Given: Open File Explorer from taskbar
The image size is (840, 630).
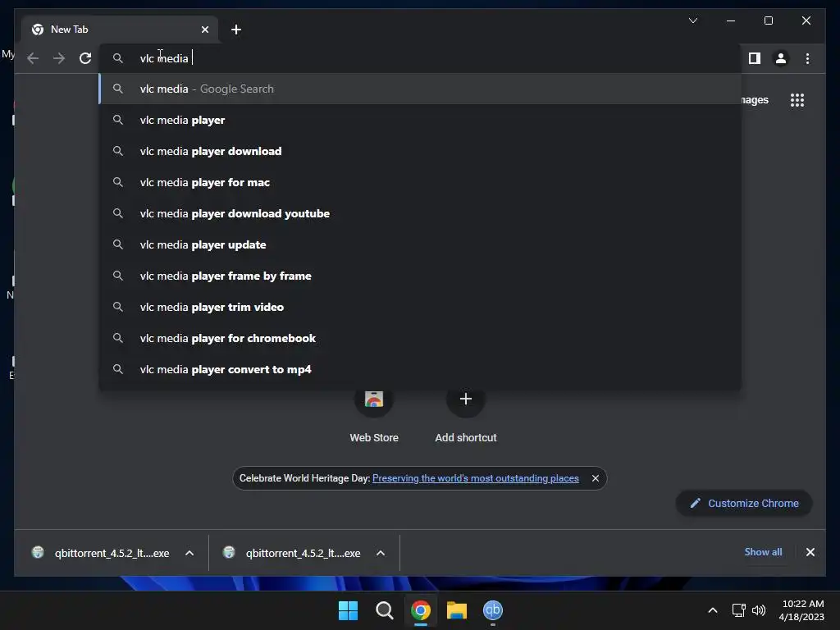Looking at the screenshot, I should (x=456, y=610).
